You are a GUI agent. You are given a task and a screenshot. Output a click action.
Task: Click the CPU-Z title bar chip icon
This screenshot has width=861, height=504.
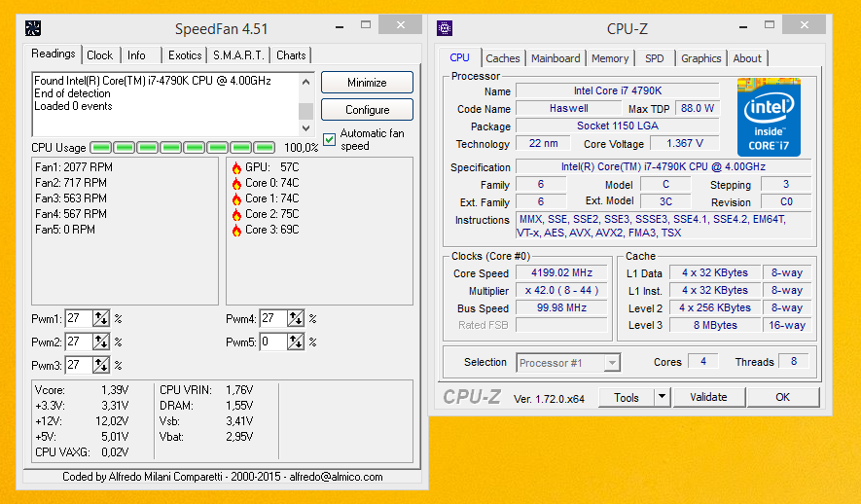pos(445,28)
